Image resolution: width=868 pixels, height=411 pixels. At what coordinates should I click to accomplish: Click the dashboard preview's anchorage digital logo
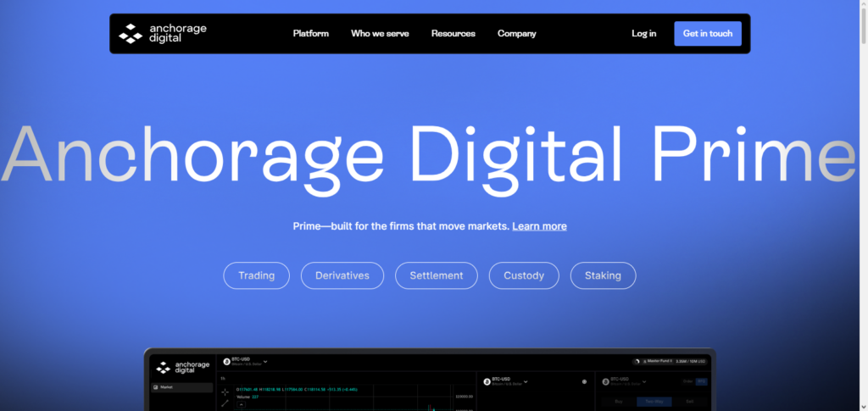183,367
